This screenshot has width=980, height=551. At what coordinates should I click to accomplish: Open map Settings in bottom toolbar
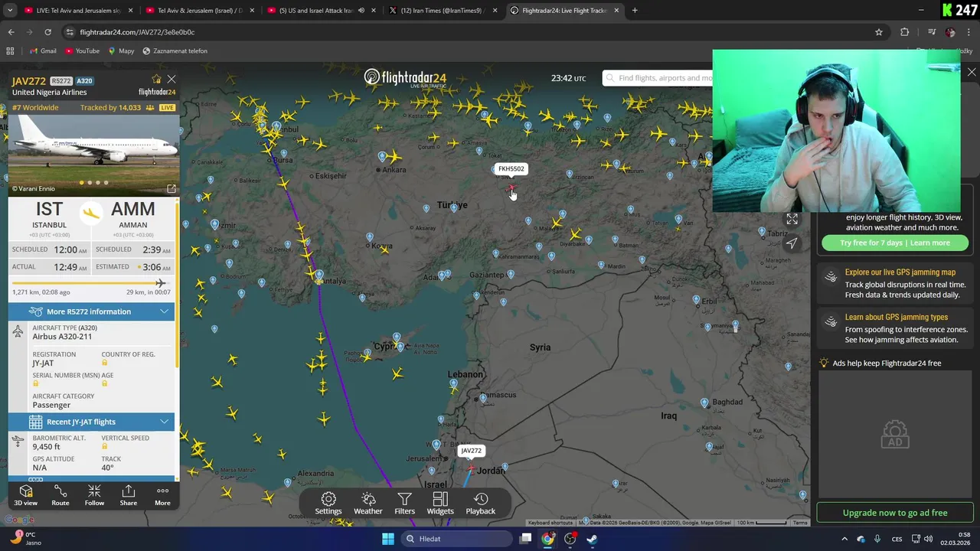(x=328, y=504)
